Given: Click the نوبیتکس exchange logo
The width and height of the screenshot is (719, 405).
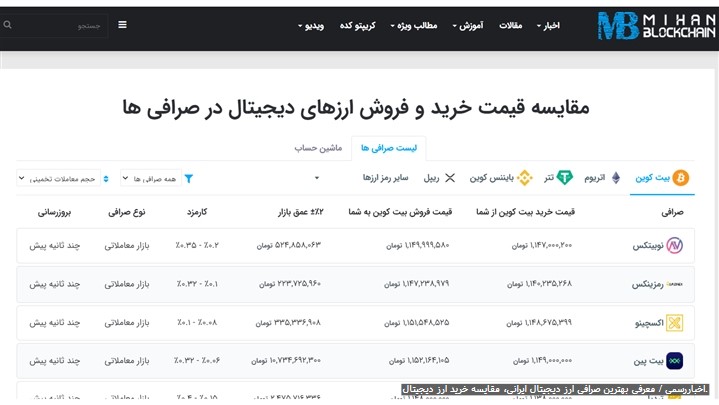Looking at the screenshot, I should tap(675, 246).
